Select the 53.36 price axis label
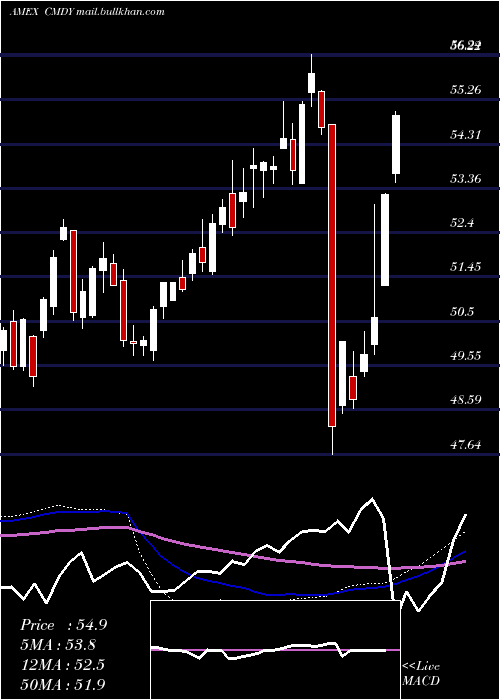500x700 pixels. (465, 178)
